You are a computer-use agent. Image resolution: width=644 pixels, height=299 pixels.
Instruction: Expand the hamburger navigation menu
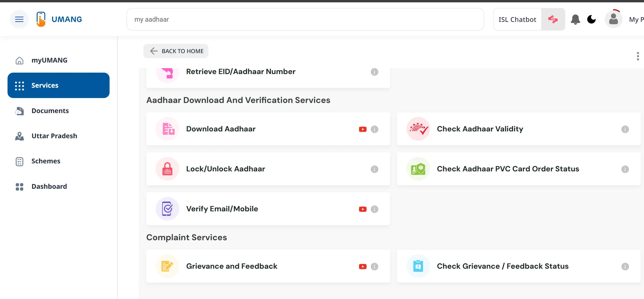coord(19,19)
